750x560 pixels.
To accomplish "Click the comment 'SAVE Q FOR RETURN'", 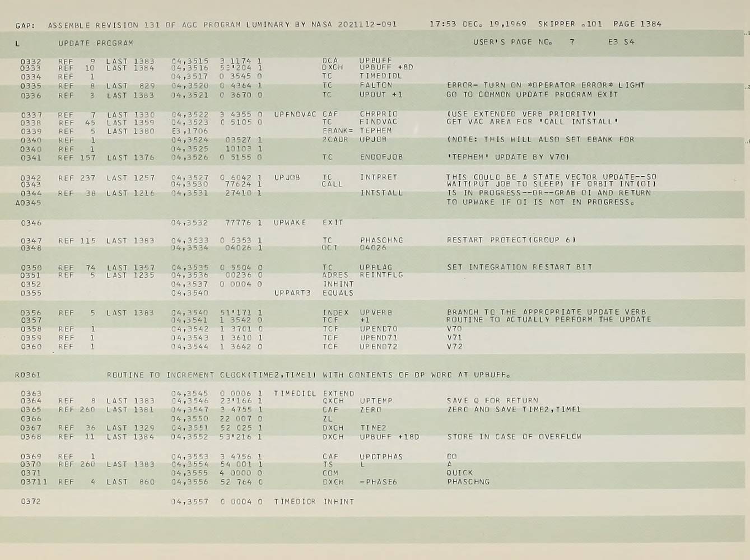I will coord(492,401).
